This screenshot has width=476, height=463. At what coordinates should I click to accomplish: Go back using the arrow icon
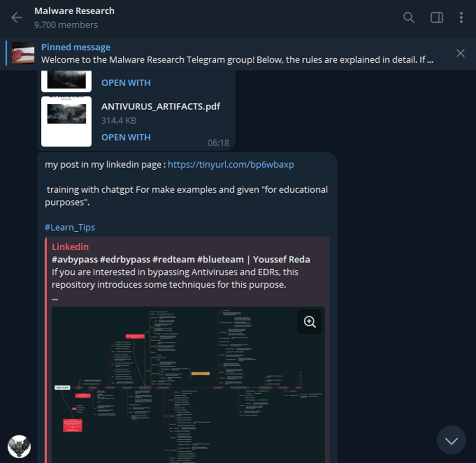click(x=17, y=18)
